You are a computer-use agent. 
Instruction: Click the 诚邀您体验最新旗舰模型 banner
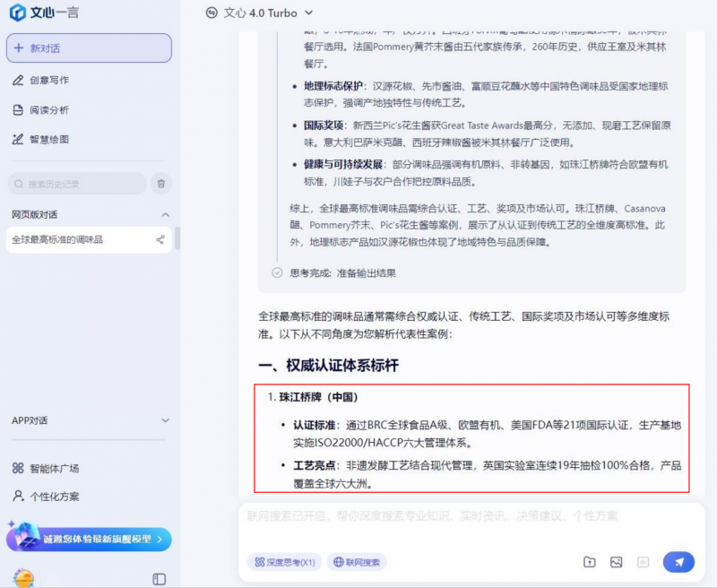tap(89, 539)
